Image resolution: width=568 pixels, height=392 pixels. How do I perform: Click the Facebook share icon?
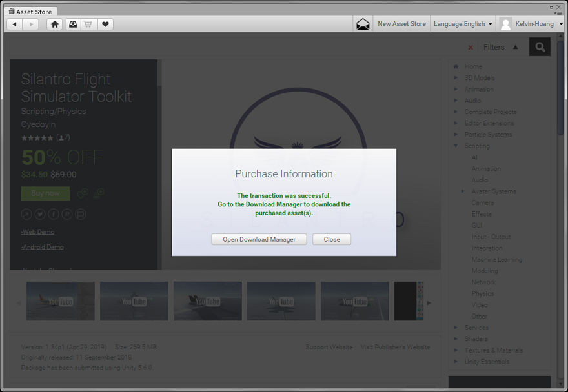coord(54,214)
